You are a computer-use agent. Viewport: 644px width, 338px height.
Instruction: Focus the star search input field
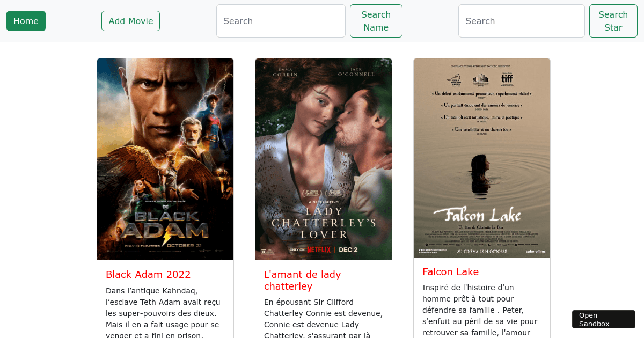tap(521, 21)
